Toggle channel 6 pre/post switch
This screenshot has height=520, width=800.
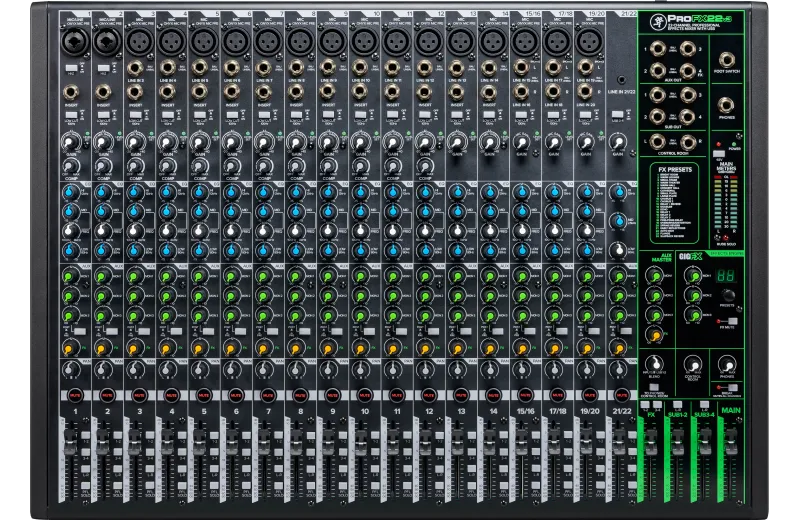[240, 331]
